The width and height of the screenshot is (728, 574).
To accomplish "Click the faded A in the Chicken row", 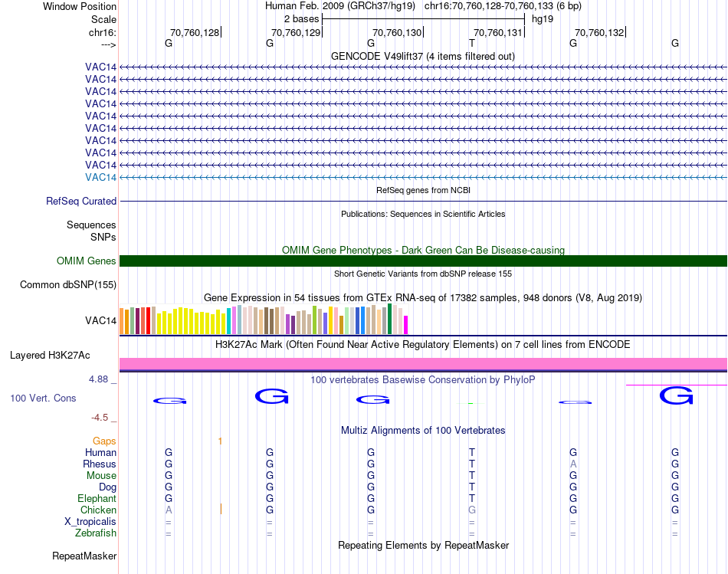I will [169, 510].
